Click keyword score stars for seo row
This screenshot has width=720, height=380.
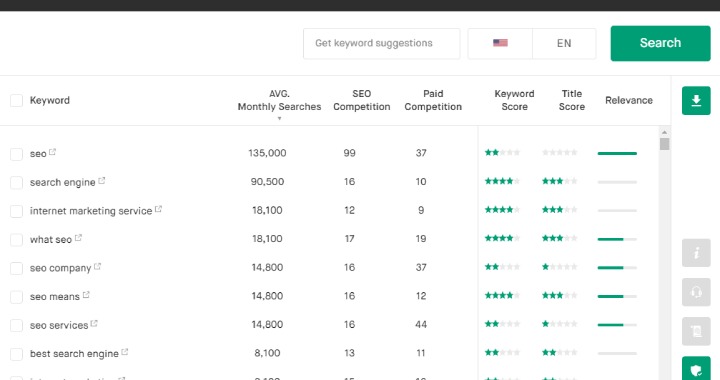click(x=502, y=152)
